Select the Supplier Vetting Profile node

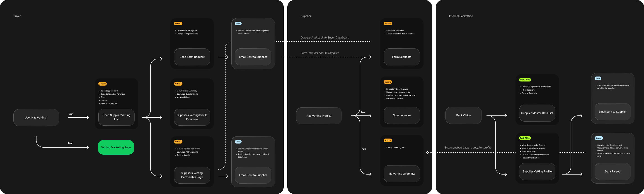[x=537, y=172]
